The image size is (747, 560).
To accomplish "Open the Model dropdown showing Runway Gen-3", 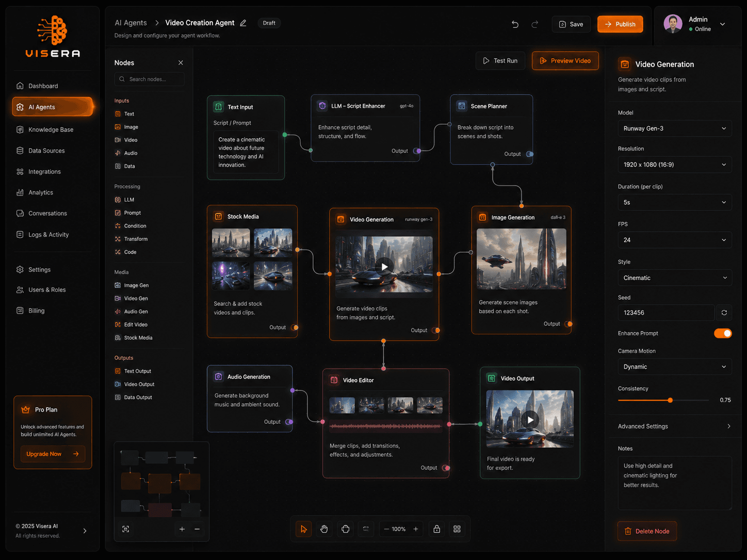I will [x=675, y=128].
